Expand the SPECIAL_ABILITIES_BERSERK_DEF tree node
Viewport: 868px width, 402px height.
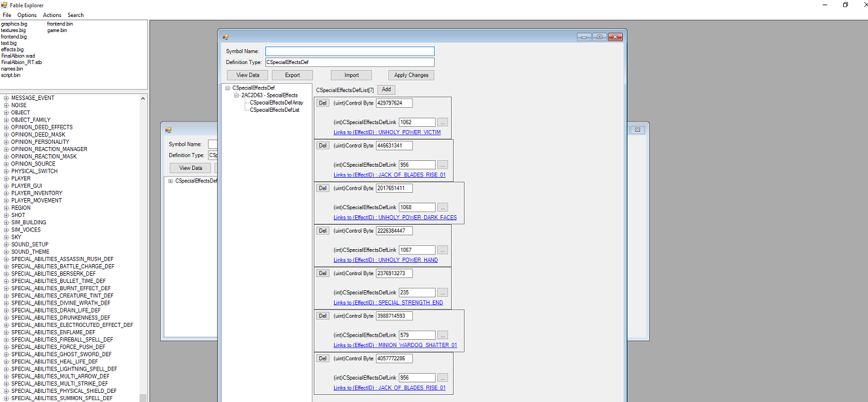[x=6, y=274]
